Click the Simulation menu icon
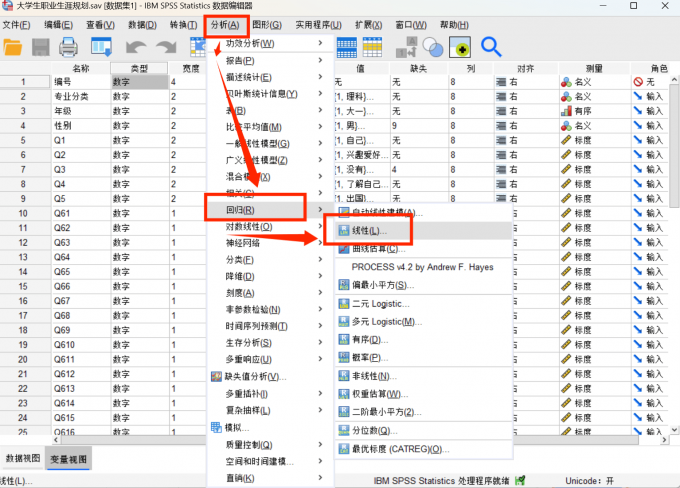 click(216, 427)
